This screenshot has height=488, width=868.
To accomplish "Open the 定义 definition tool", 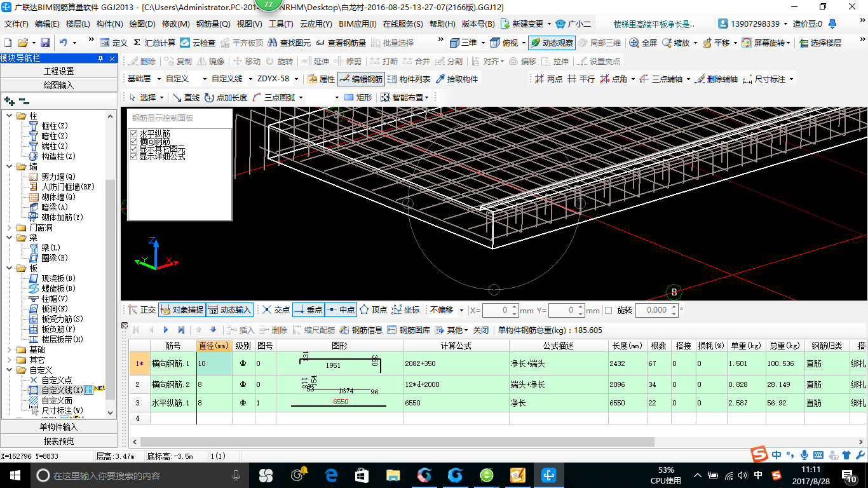I will click(114, 43).
